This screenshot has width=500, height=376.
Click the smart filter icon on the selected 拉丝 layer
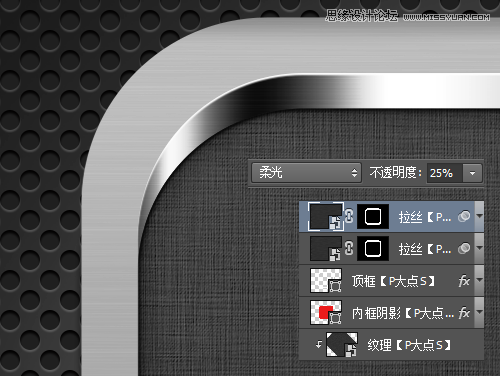(464, 216)
